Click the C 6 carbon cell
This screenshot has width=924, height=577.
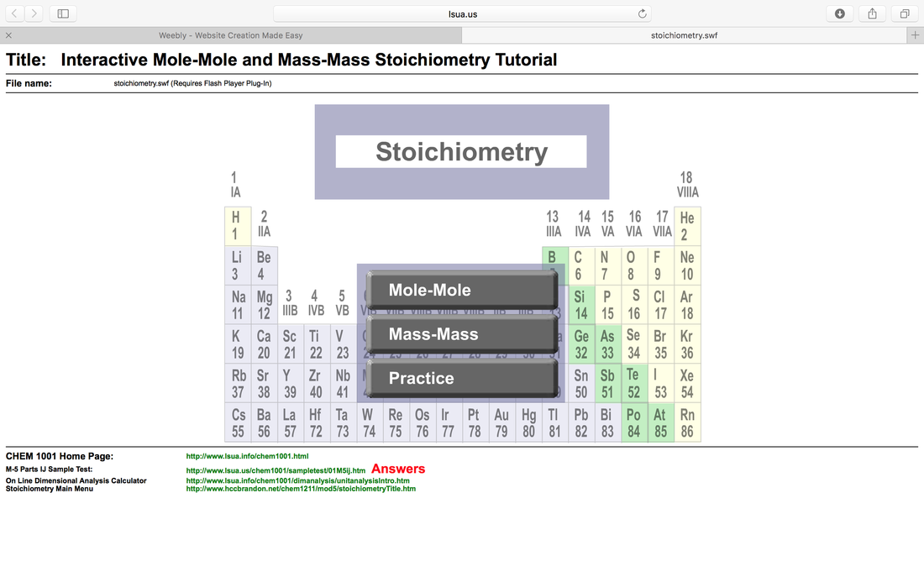pos(581,265)
